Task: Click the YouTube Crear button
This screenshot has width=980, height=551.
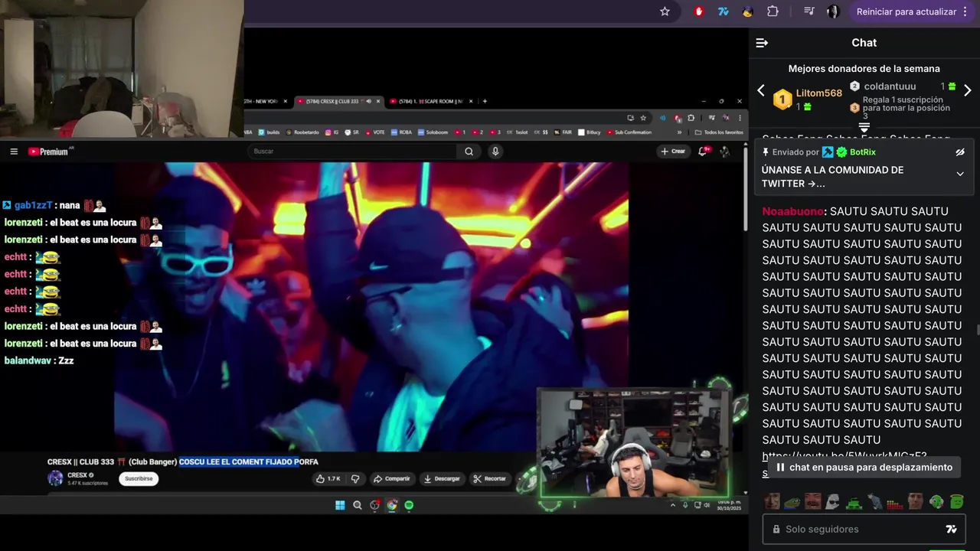Action: pos(673,152)
